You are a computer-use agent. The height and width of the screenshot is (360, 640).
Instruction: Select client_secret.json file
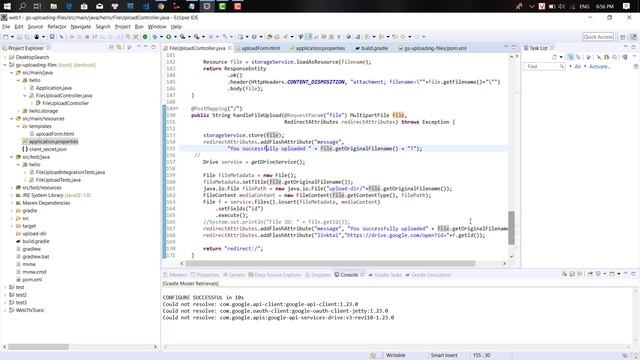click(48, 149)
